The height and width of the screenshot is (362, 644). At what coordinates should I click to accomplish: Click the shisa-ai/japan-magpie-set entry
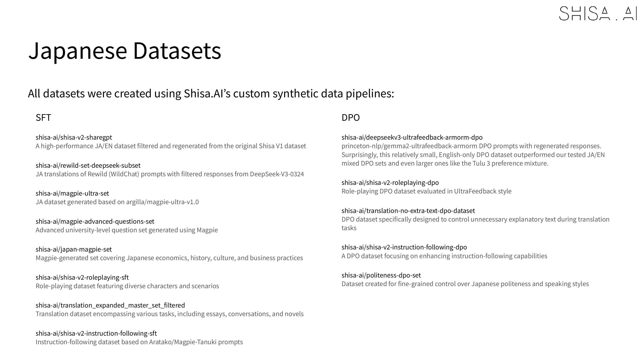click(x=73, y=249)
